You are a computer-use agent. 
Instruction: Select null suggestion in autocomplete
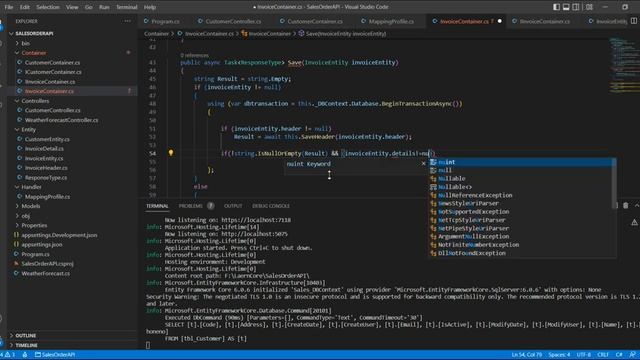coord(521,170)
